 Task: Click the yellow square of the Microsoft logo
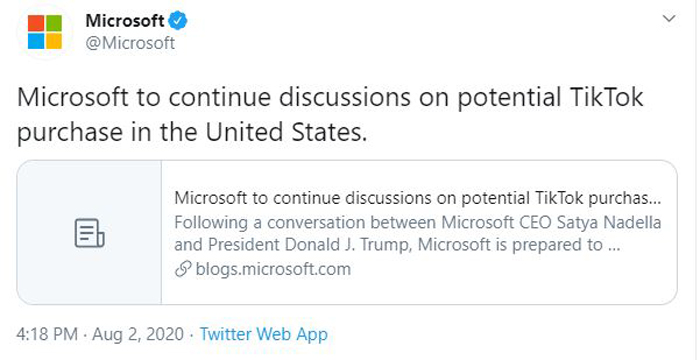tap(54, 41)
